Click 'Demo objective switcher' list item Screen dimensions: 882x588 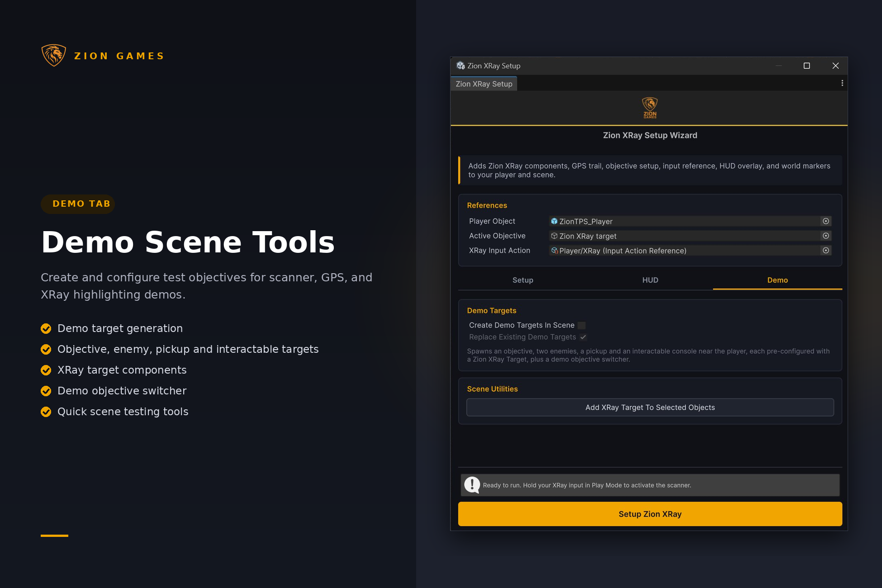pos(122,391)
